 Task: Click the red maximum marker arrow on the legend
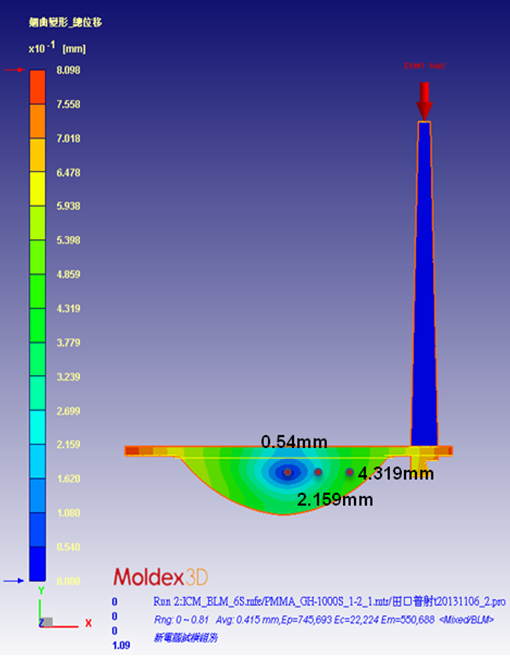(x=14, y=70)
